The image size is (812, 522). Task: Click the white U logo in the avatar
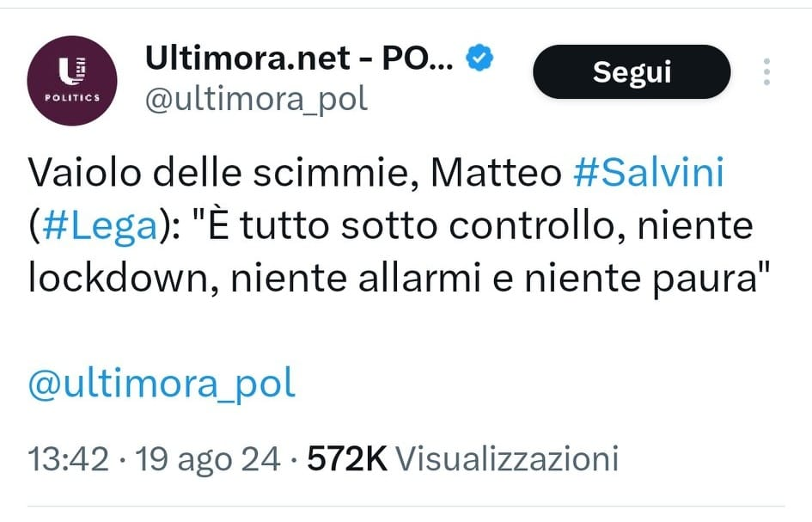pos(72,71)
